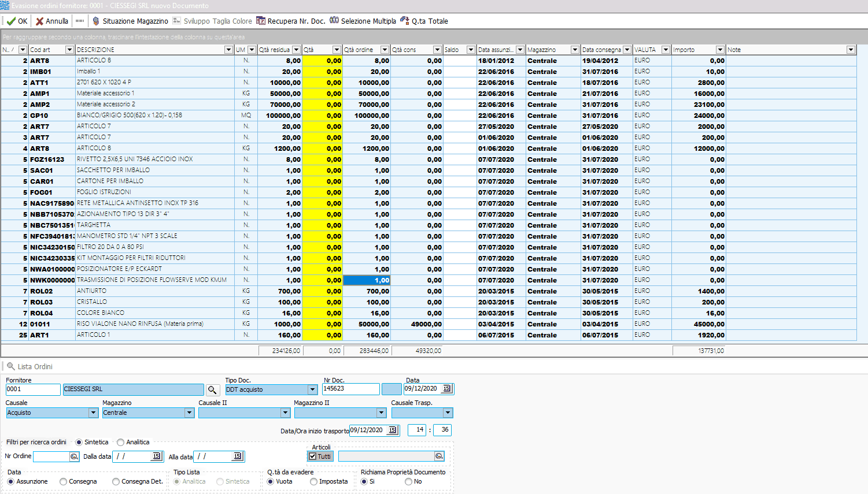Screen dimensions: 868x494
Task: Click the GP10 article code cell
Action: click(x=52, y=116)
